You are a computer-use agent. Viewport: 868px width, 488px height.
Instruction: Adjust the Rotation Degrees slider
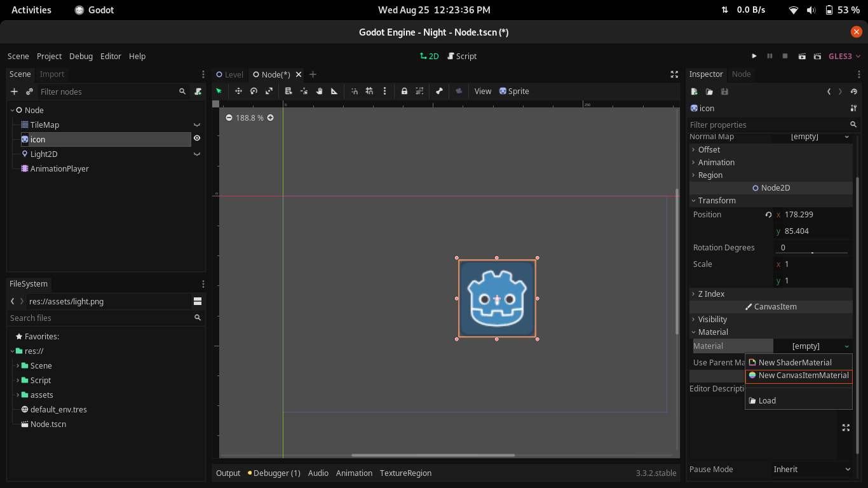point(811,253)
